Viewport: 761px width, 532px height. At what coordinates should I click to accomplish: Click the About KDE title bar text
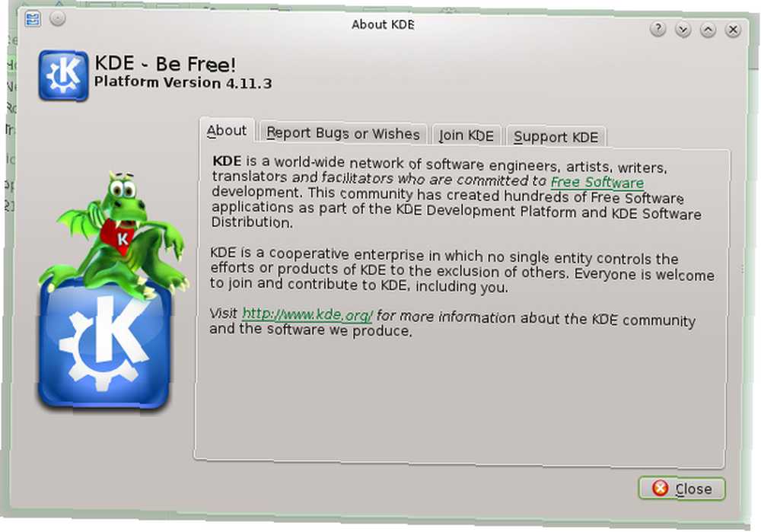(x=383, y=24)
